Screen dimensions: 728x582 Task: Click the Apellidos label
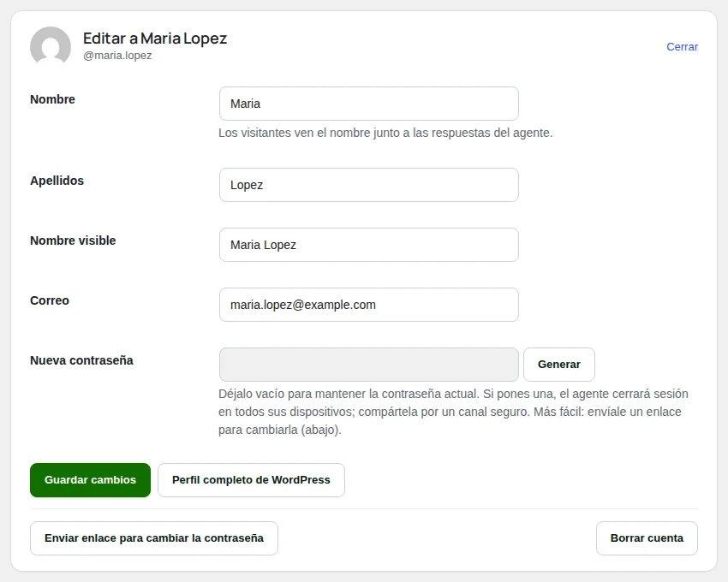click(57, 181)
